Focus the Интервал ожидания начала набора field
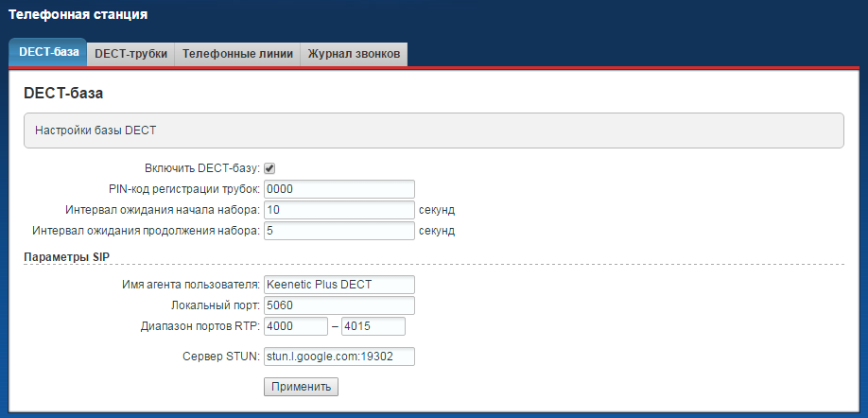The height and width of the screenshot is (418, 868). [x=339, y=209]
